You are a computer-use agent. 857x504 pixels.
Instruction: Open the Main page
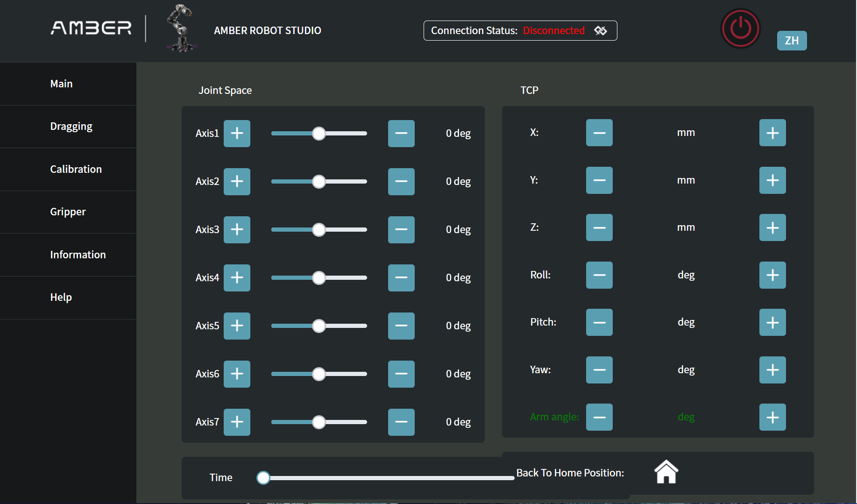click(x=68, y=84)
